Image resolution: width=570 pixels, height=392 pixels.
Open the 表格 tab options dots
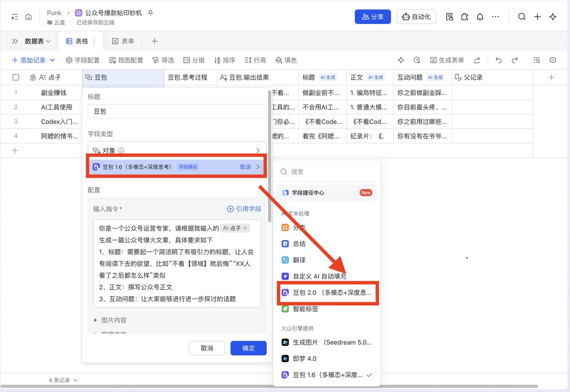(94, 41)
